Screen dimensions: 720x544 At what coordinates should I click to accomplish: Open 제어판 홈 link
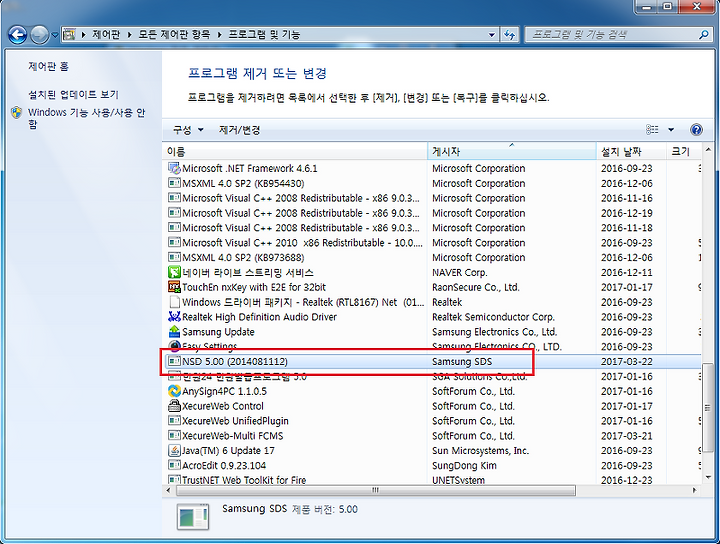click(48, 67)
